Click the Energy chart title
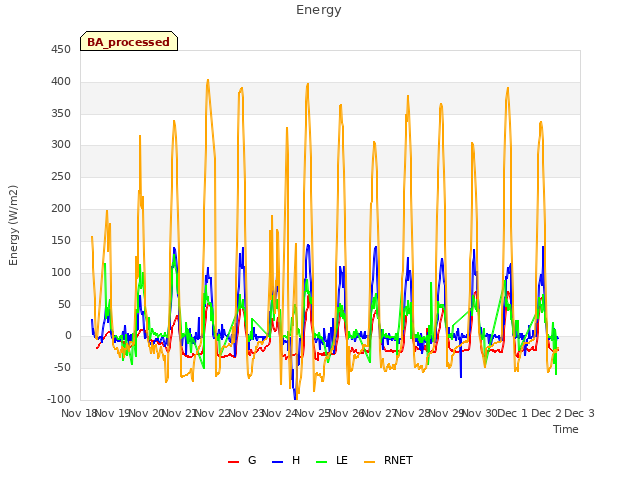Image resolution: width=640 pixels, height=480 pixels. click(x=319, y=10)
